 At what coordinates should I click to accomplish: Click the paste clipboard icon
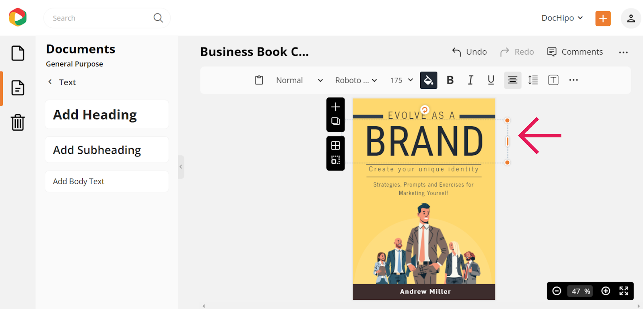coord(259,80)
